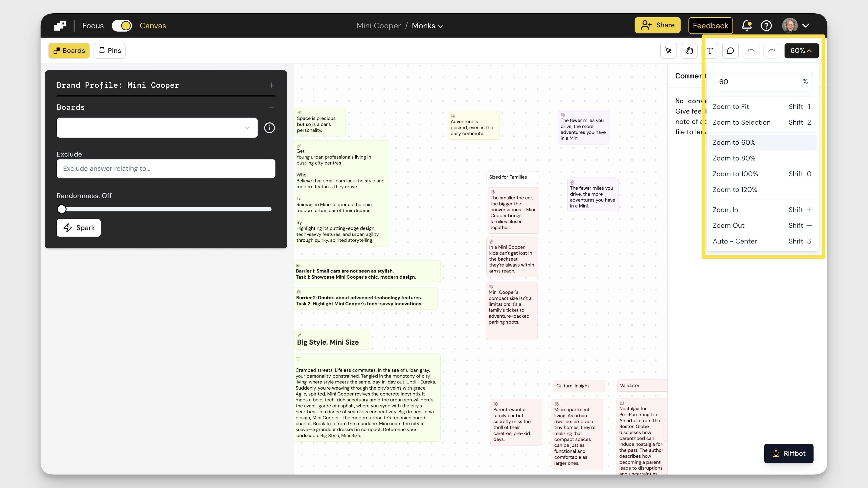
Task: Click the redo arrow
Action: tap(772, 50)
